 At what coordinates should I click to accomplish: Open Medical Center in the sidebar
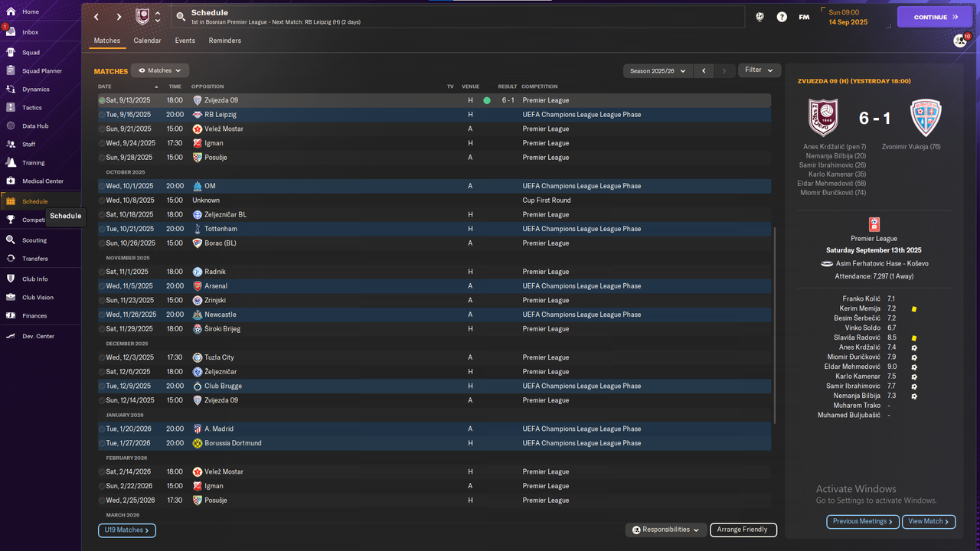42,181
